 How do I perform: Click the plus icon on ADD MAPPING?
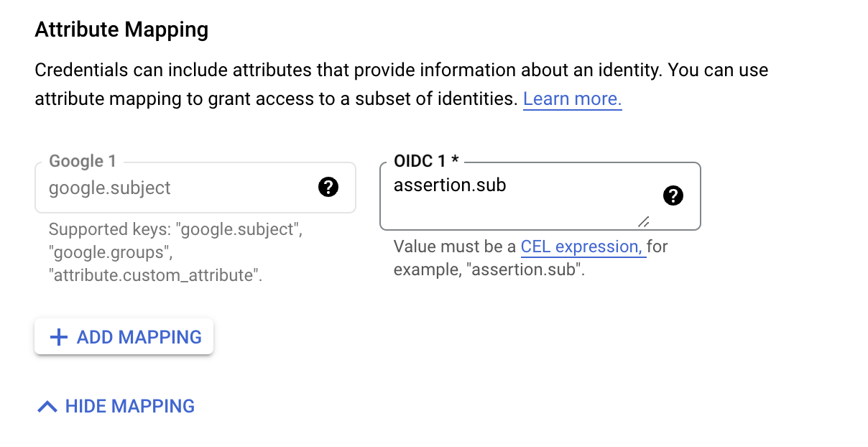57,337
